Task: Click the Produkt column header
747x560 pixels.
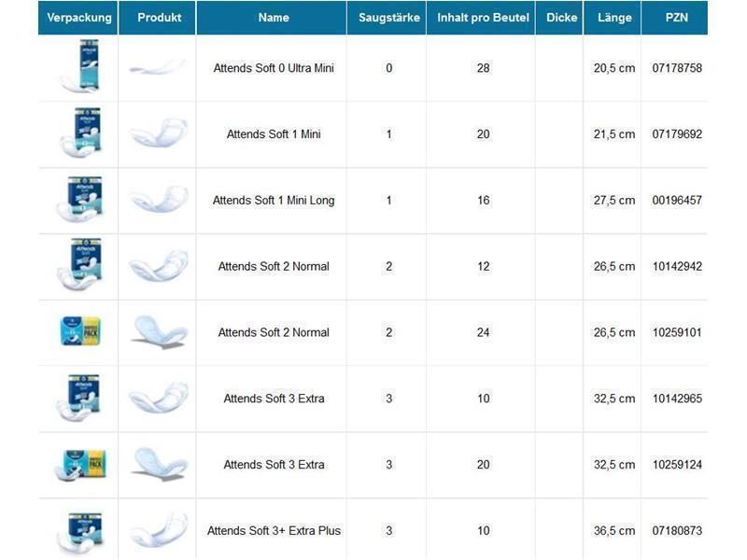Action: tap(158, 18)
